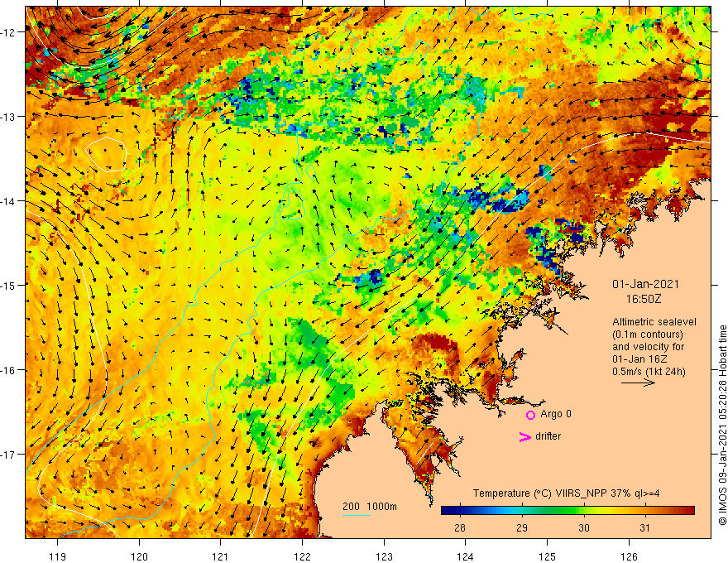Click the cyan 200m contour legend line
Screen dimensions: 728x563
pyautogui.click(x=356, y=515)
